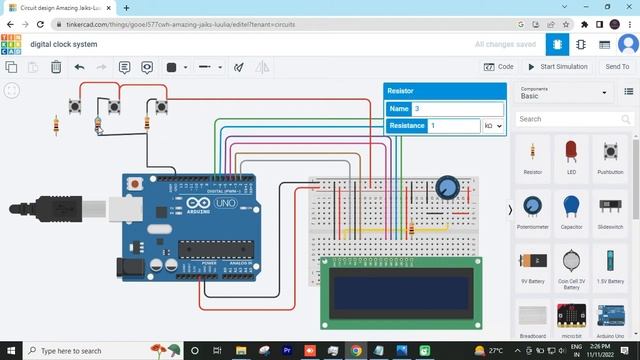
Task: Click the component Search field
Action: pos(575,119)
